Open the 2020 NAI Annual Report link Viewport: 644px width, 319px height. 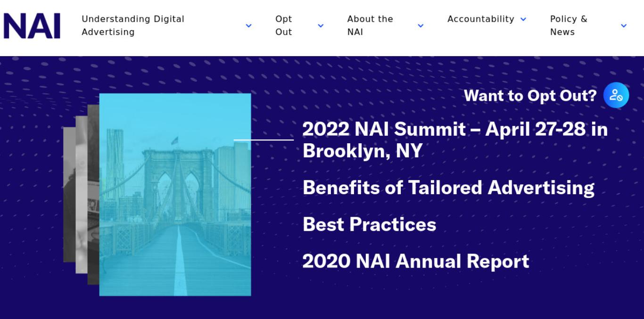(x=416, y=261)
